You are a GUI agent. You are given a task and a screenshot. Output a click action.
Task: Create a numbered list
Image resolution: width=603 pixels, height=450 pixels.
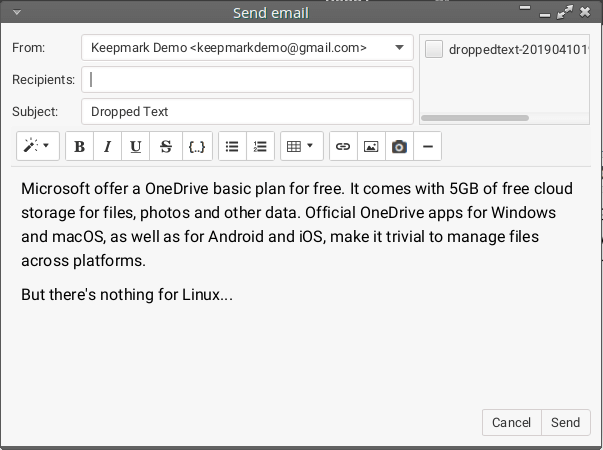tap(260, 146)
